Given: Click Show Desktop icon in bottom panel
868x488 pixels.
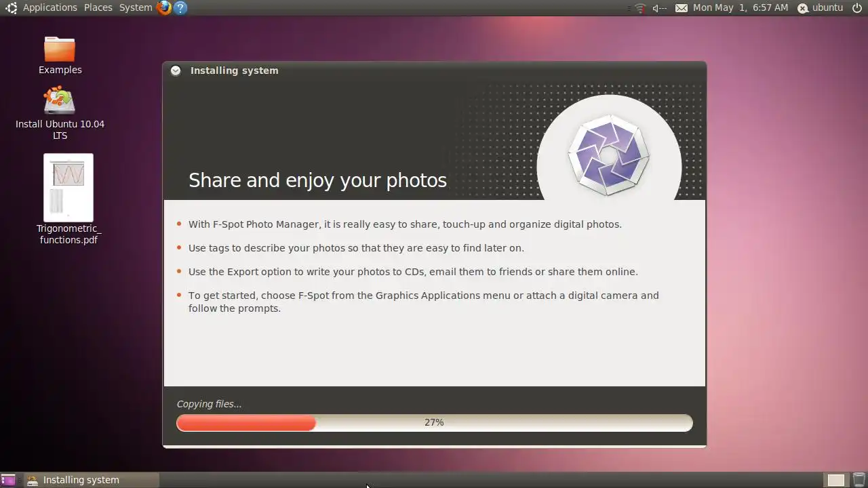Looking at the screenshot, I should (8, 480).
